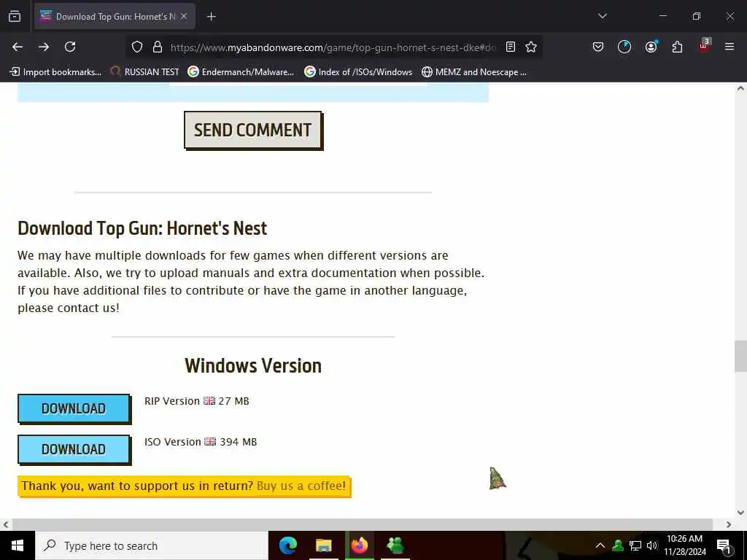The width and height of the screenshot is (747, 560).
Task: Click the RIP Version English flag icon
Action: click(x=209, y=401)
